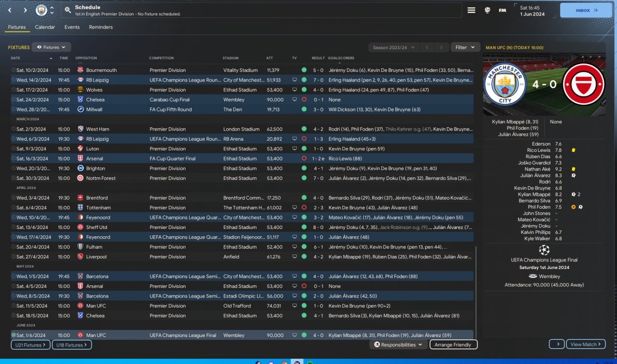Open the Season 2023/24 dropdown
This screenshot has height=364, width=617.
pyautogui.click(x=394, y=47)
